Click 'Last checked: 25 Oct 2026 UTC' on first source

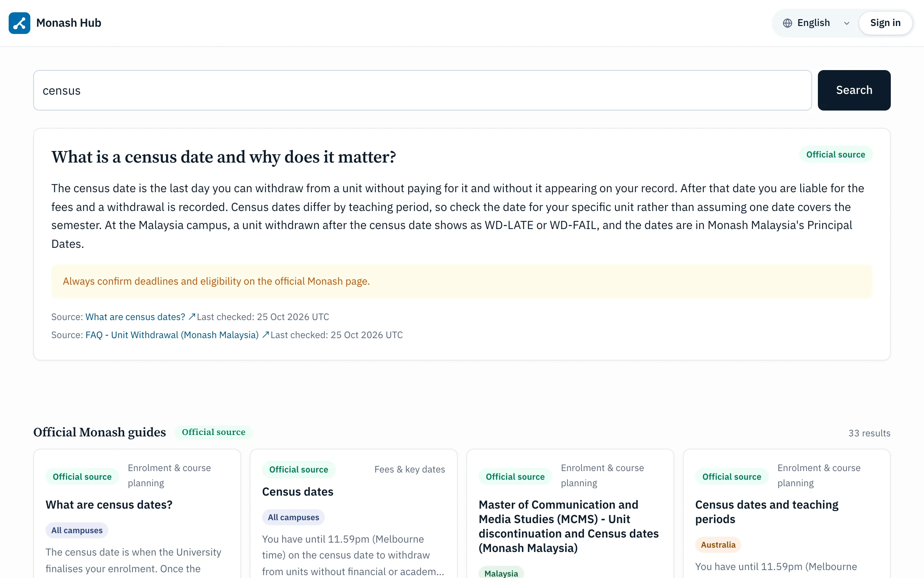click(263, 317)
